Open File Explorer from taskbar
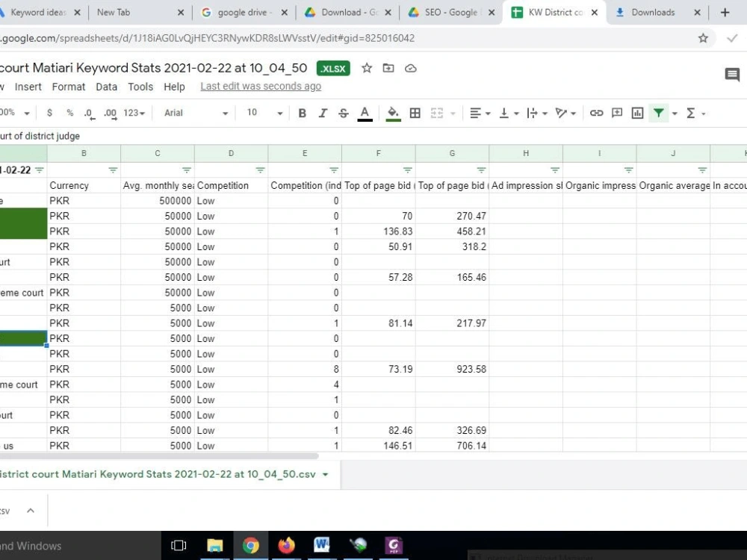Screen dimensions: 747x560 [215, 545]
